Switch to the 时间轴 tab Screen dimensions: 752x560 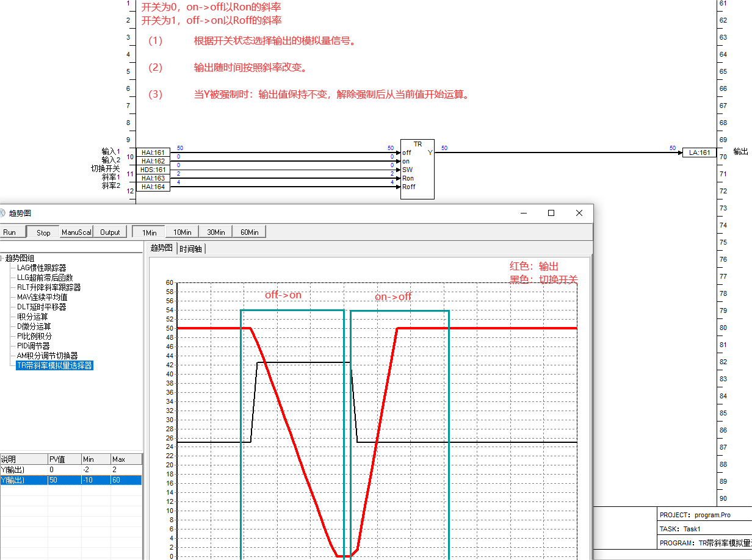point(192,249)
